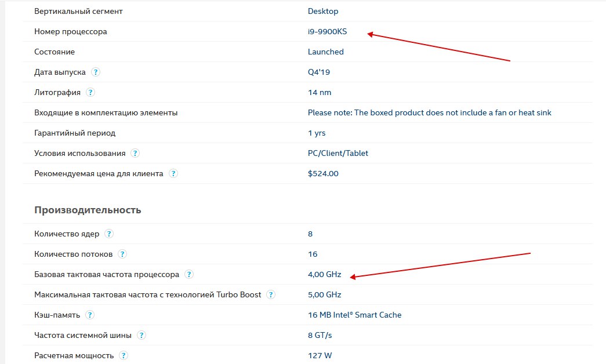
Task: Show tooltip for Количество ядер
Action: pyautogui.click(x=109, y=234)
